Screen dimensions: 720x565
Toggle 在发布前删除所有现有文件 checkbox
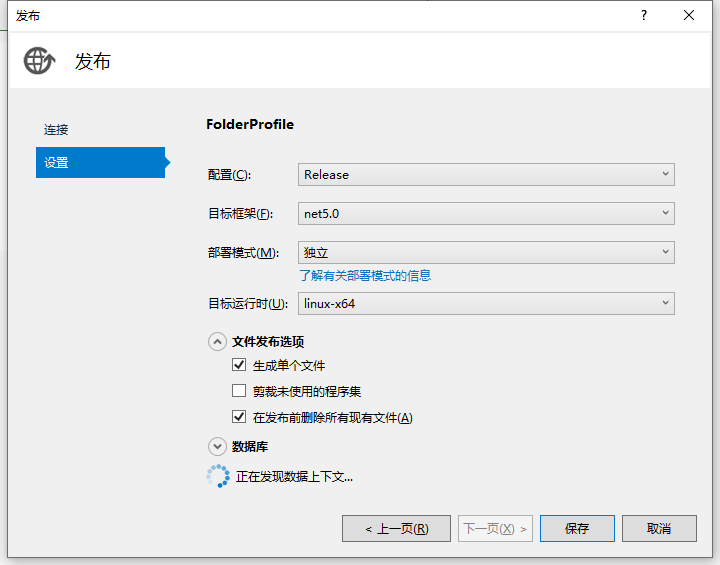pos(239,417)
